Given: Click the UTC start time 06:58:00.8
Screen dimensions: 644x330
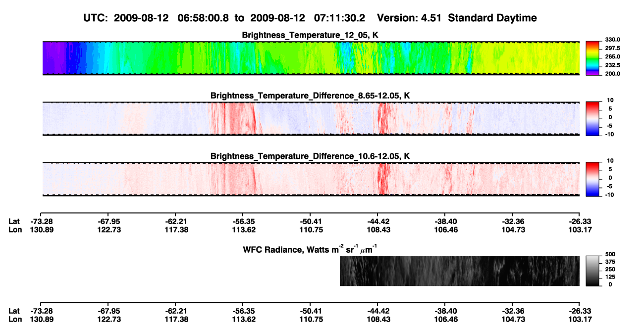Looking at the screenshot, I should click(x=203, y=18).
